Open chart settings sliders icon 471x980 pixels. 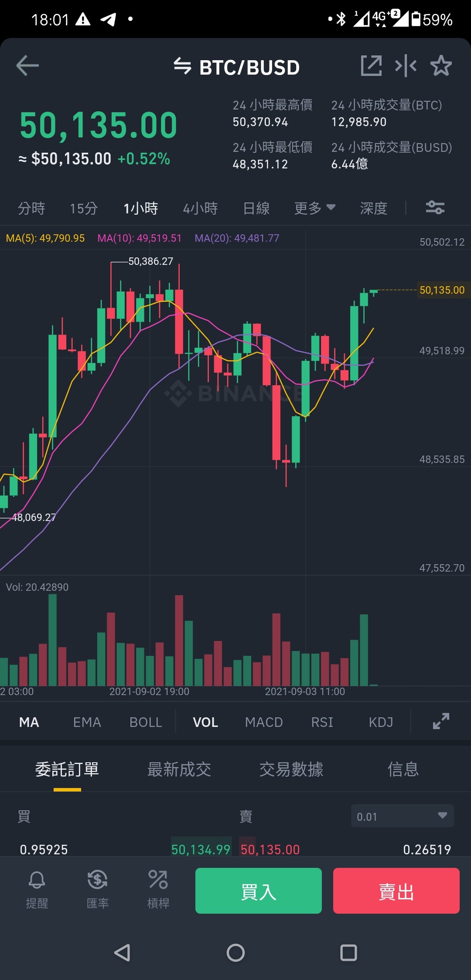(435, 207)
